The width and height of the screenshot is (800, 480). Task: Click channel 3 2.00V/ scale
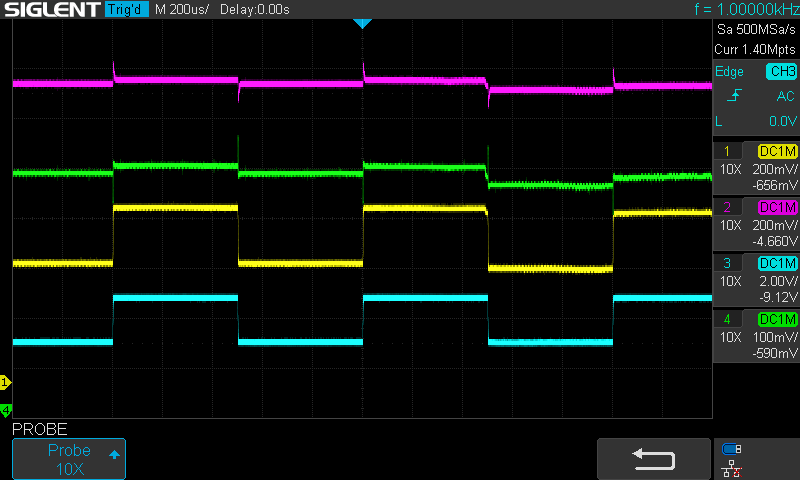pyautogui.click(x=778, y=282)
